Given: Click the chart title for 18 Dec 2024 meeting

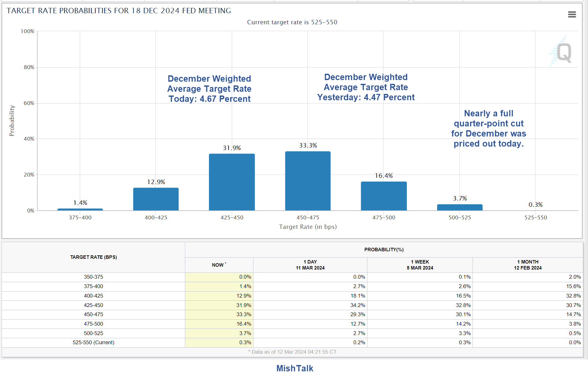Looking at the screenshot, I should 119,11.
